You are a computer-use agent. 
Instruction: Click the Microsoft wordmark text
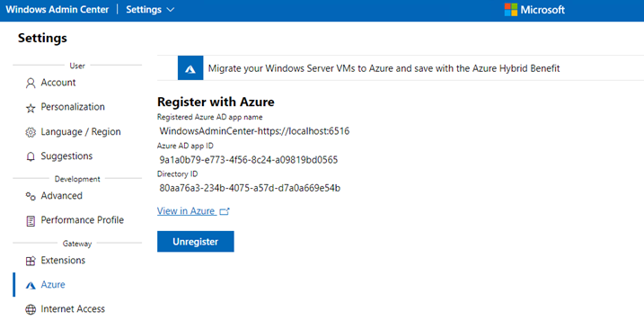click(543, 10)
